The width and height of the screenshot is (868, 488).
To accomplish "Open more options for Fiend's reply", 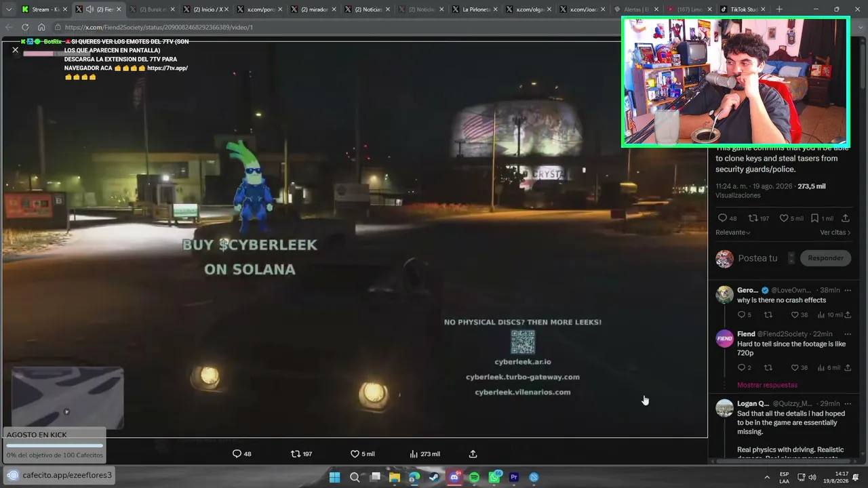I will pos(847,334).
